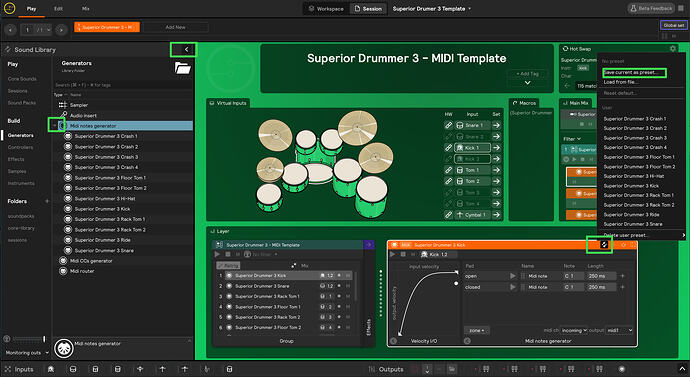Screen dimensions: 690x377
Task: Click the Session button
Action: tap(368, 8)
